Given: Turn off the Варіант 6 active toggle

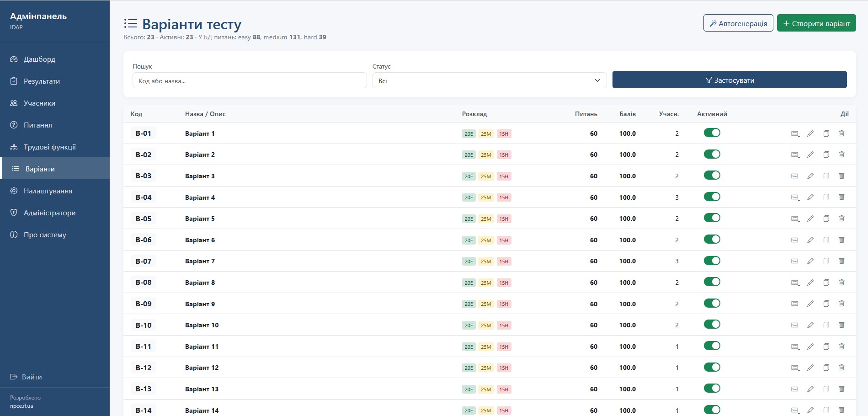Looking at the screenshot, I should pyautogui.click(x=712, y=239).
